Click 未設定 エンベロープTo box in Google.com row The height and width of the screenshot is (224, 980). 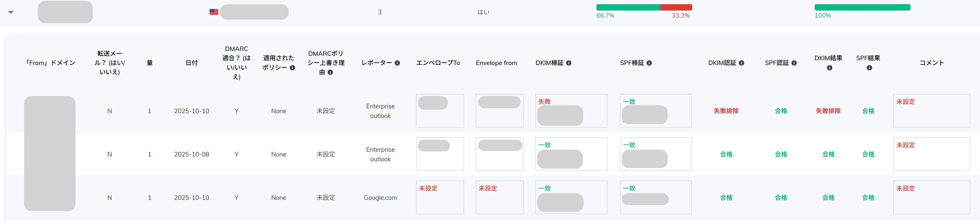pyautogui.click(x=439, y=197)
